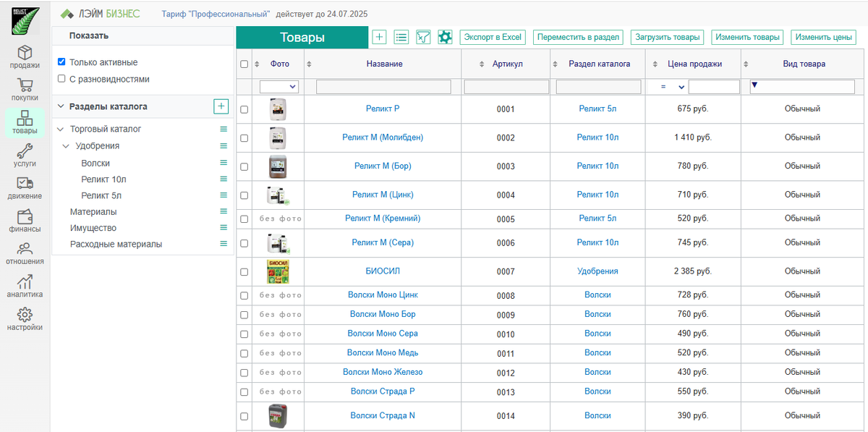Screen dimensions: 868x432
Task: Open menu icon for Реликт 10л section
Action: coord(224,179)
